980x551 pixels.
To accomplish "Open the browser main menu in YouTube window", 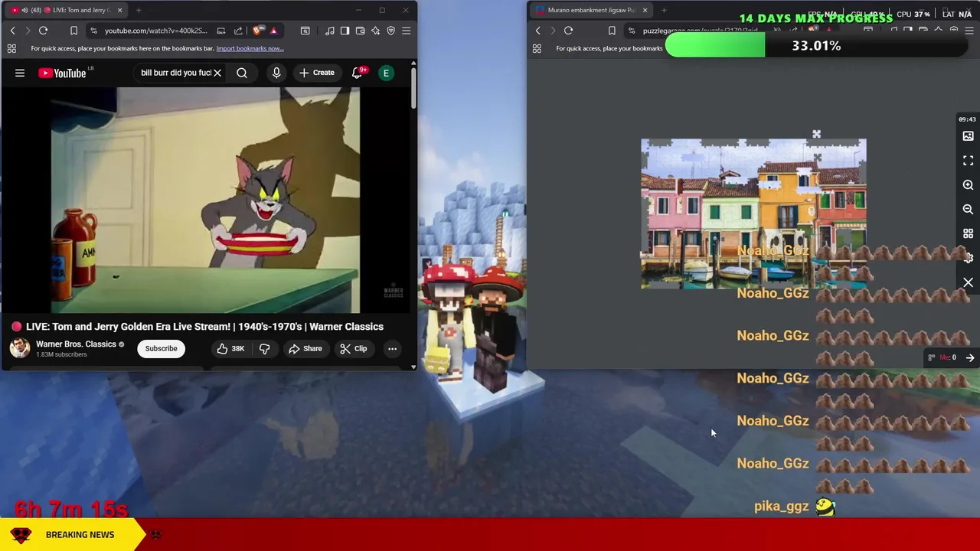I will point(406,31).
